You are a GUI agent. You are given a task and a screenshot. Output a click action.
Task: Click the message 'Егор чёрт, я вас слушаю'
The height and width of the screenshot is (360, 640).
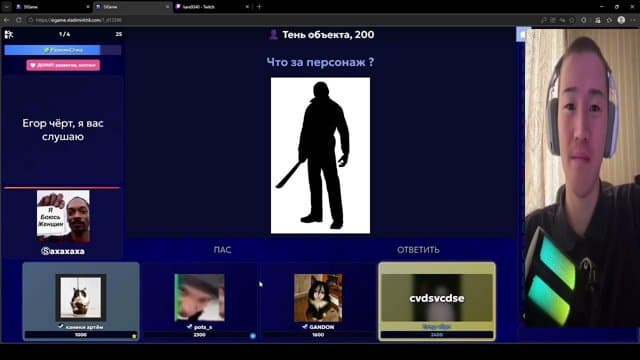(63, 130)
